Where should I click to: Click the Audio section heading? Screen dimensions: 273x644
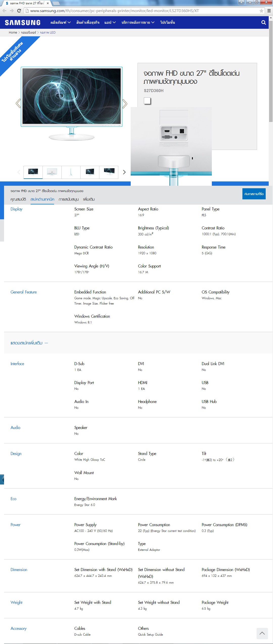[15, 427]
